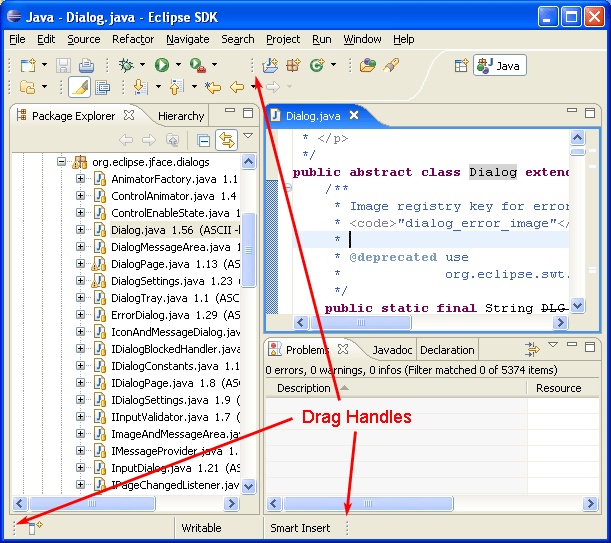Switch to the Hierarchy tab

click(x=181, y=116)
